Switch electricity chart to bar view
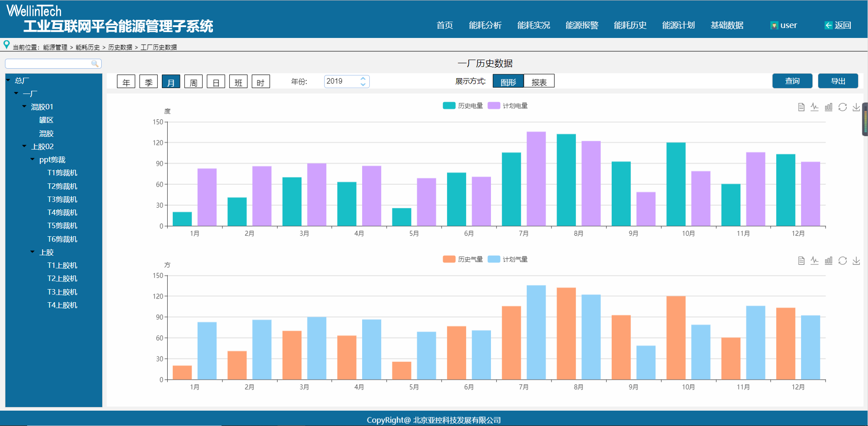 [x=829, y=107]
